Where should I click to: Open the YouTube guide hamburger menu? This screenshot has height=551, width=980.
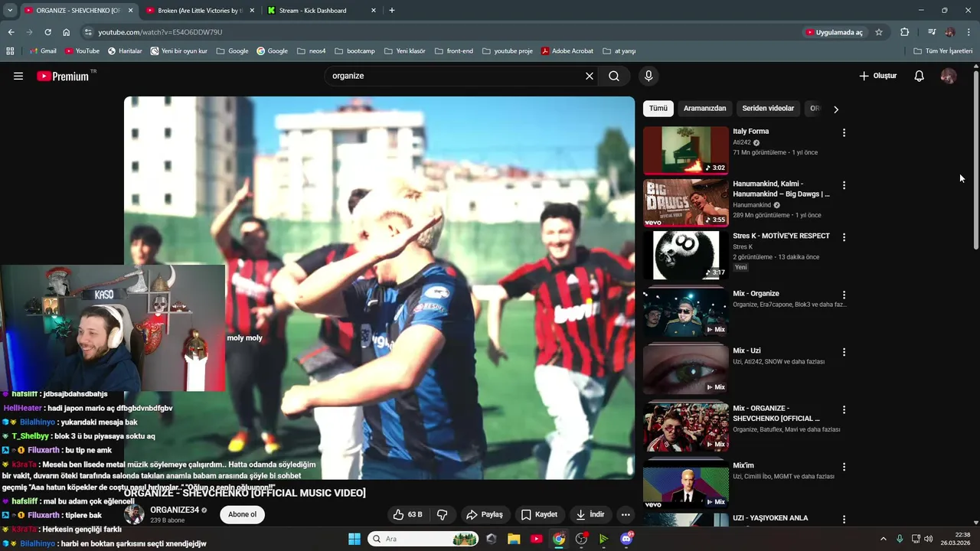18,76
